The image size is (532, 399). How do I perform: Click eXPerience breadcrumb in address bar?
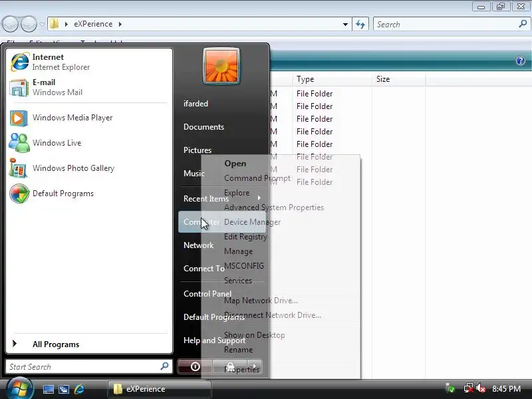click(93, 24)
